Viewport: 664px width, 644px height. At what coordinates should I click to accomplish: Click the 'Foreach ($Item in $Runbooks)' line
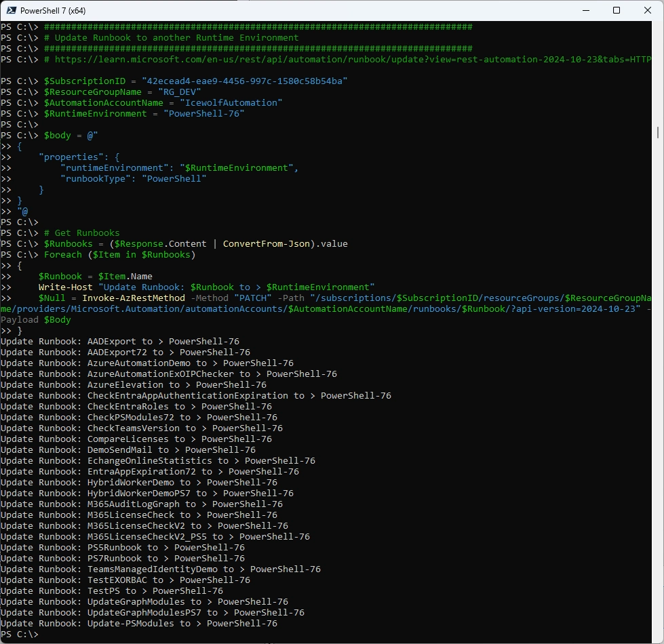[120, 255]
